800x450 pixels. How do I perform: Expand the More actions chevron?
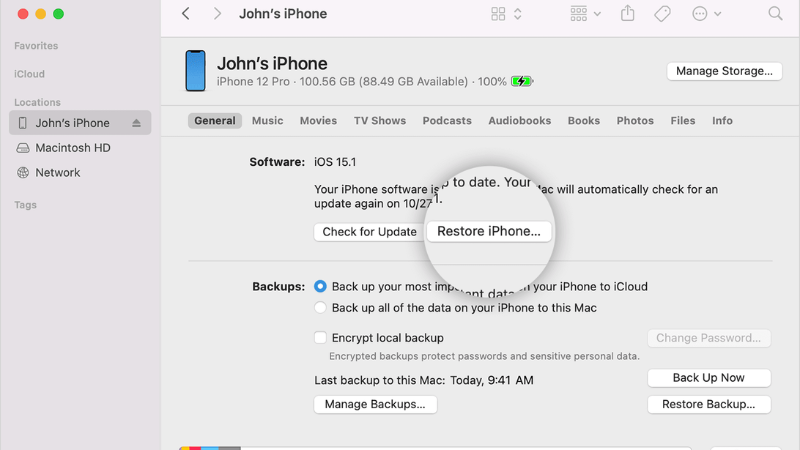717,14
